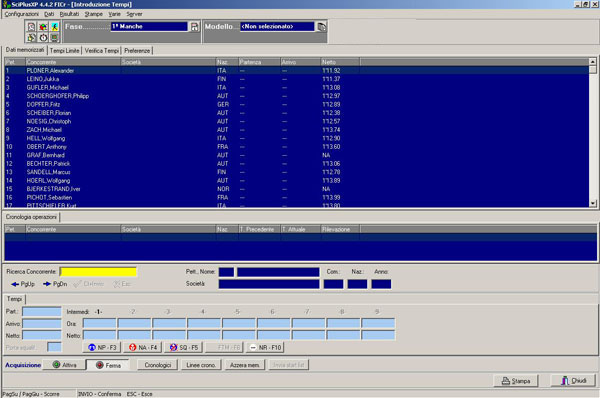
Task: Click the Rilevazione column header
Action: click(x=340, y=229)
